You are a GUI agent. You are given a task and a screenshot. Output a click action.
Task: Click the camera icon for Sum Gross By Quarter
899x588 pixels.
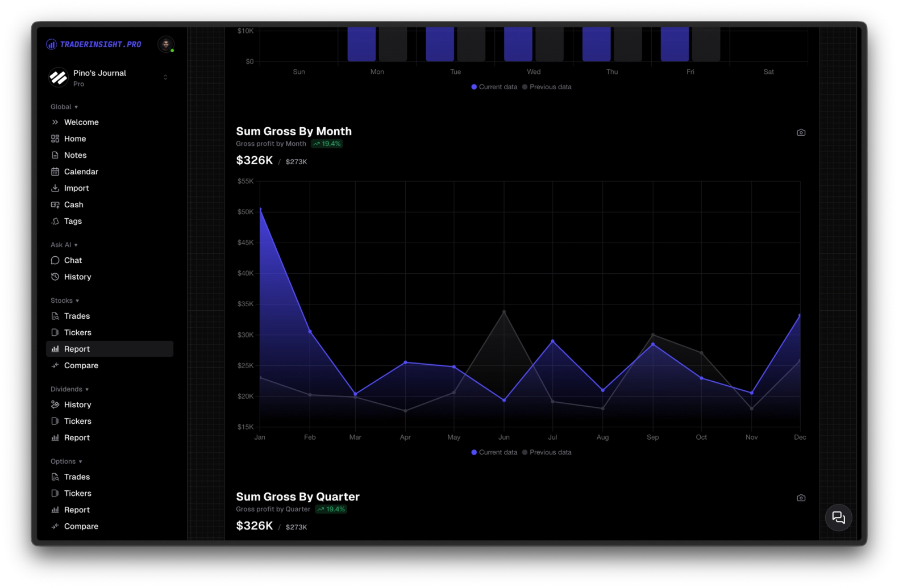[x=801, y=498]
